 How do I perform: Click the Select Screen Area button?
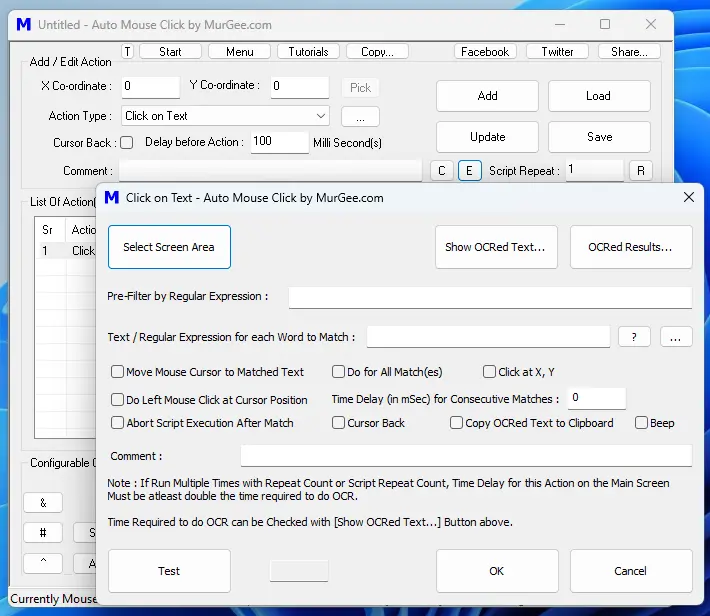169,247
